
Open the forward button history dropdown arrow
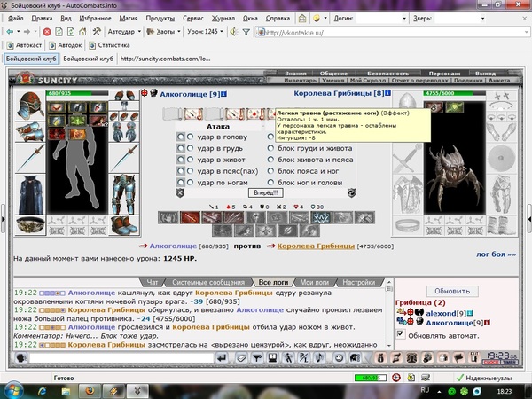point(35,32)
